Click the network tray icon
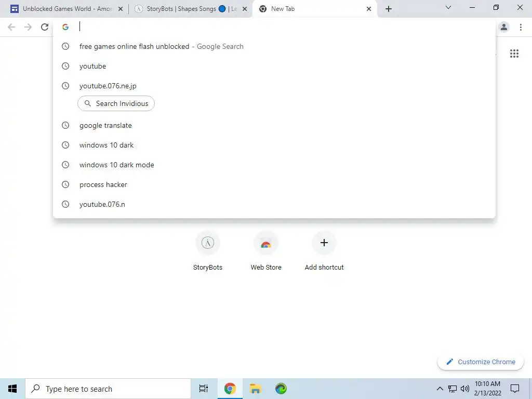This screenshot has width=532, height=399. pyautogui.click(x=453, y=389)
